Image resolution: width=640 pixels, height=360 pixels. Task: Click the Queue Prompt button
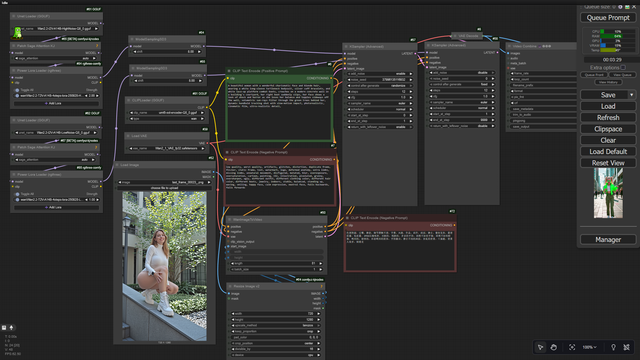608,18
